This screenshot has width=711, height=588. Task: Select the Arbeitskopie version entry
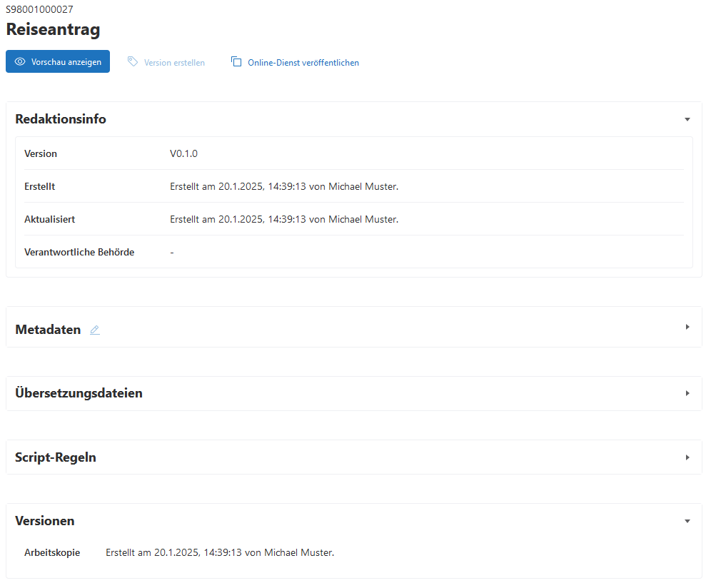[x=52, y=552]
